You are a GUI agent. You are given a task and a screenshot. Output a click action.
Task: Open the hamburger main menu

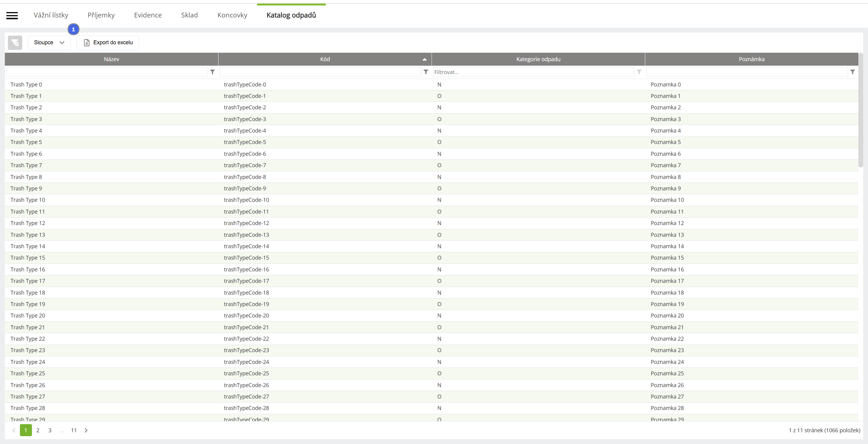pyautogui.click(x=12, y=15)
